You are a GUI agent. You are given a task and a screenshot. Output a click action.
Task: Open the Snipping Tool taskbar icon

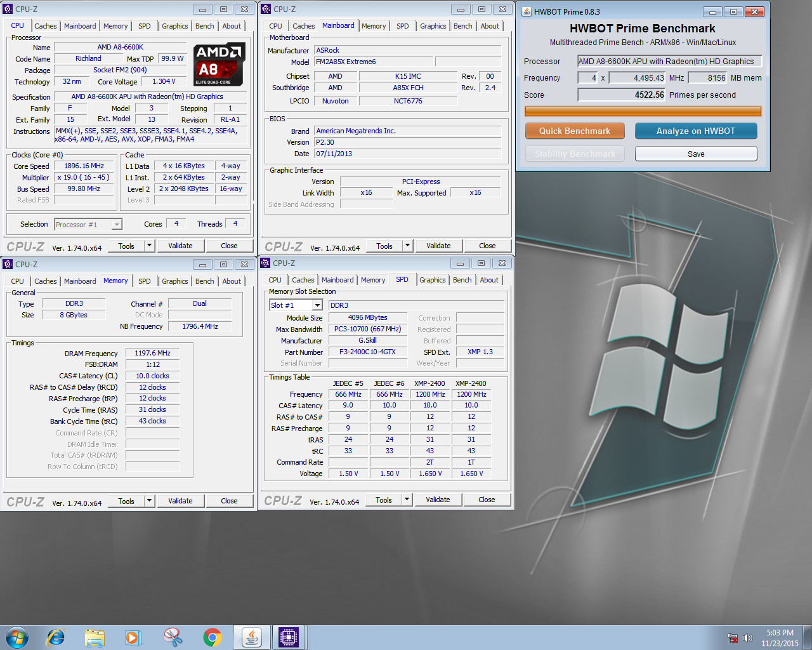pyautogui.click(x=173, y=637)
